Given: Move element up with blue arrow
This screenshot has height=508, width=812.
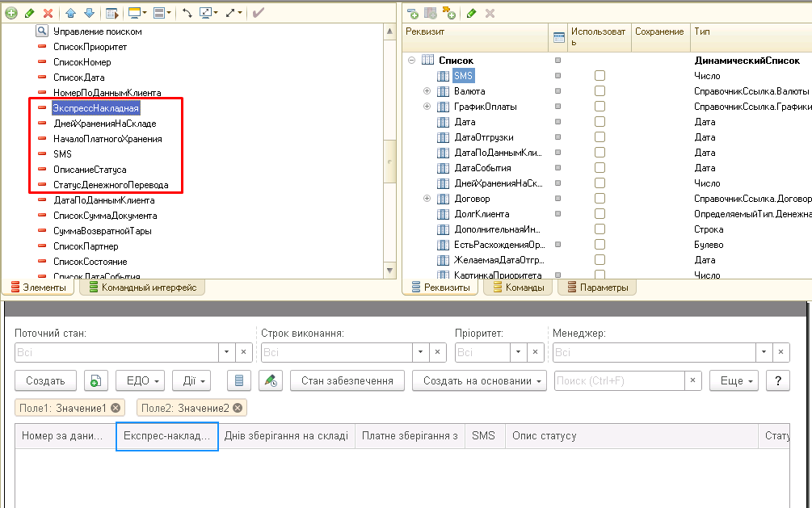Looking at the screenshot, I should 71,13.
